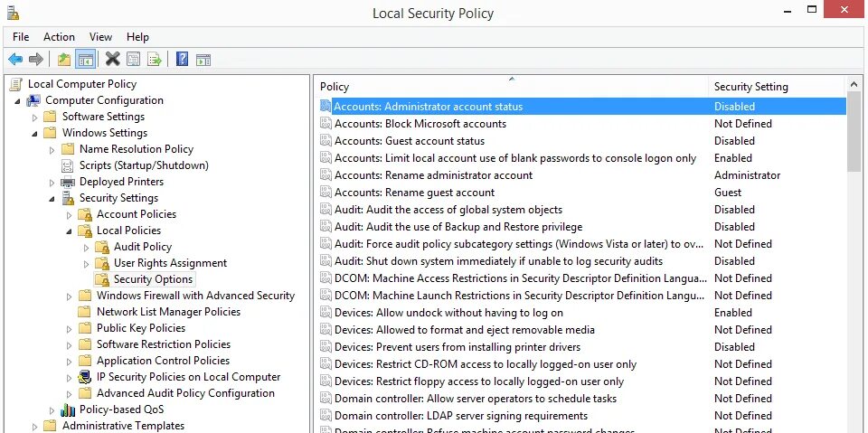Expand Windows Firewall with Advanced Security

(70, 297)
